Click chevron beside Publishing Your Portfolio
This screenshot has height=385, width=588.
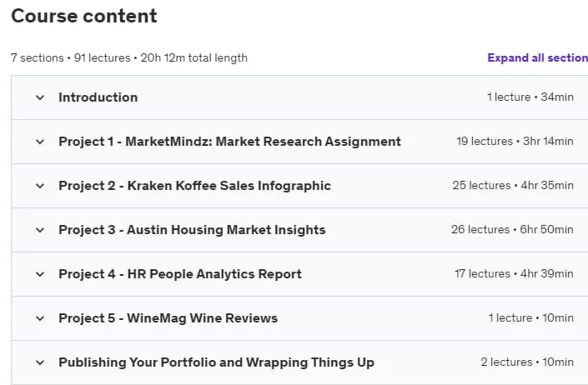[x=40, y=362]
